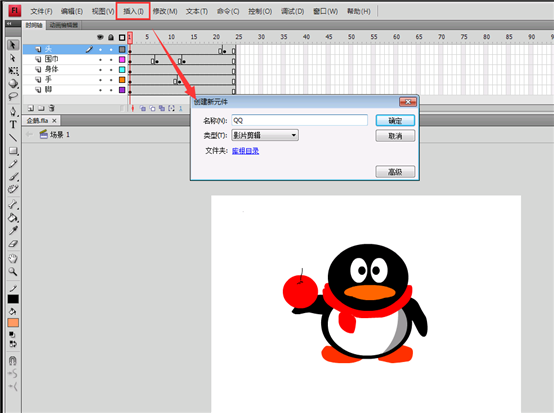
Task: Switch to the 动画编辑器 tab
Action: click(64, 25)
